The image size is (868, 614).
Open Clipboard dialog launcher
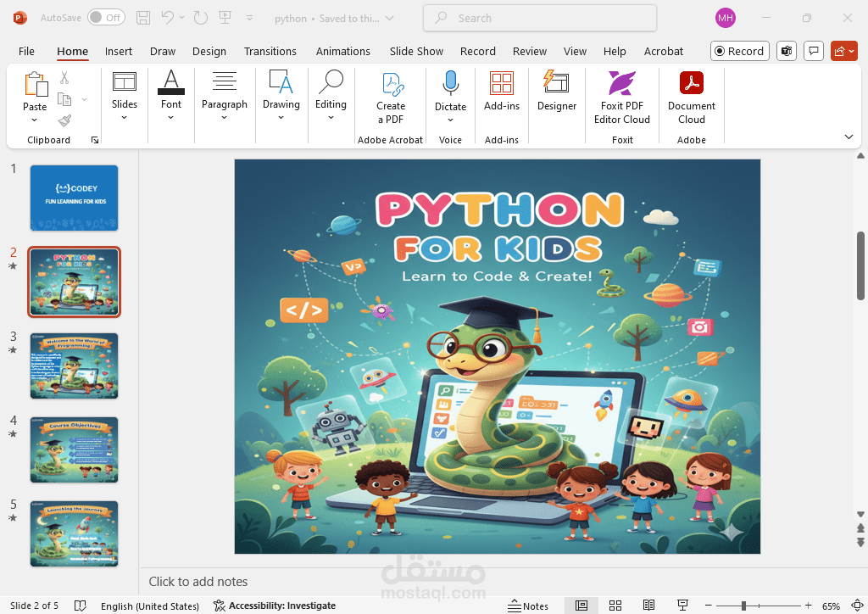[95, 140]
